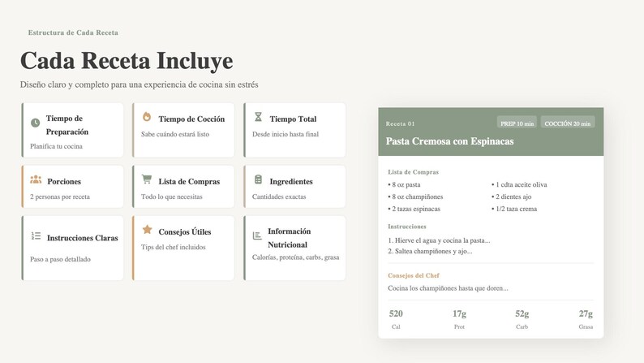The image size is (644, 363).
Task: Click the text 'Desde inicio hasta final'
Action: [x=286, y=134]
